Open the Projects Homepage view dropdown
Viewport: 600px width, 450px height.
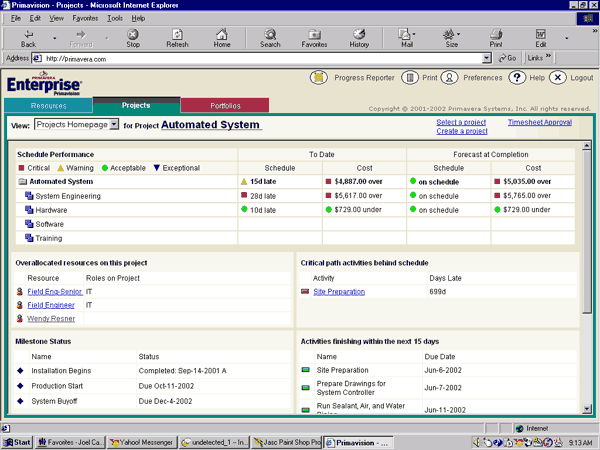114,124
